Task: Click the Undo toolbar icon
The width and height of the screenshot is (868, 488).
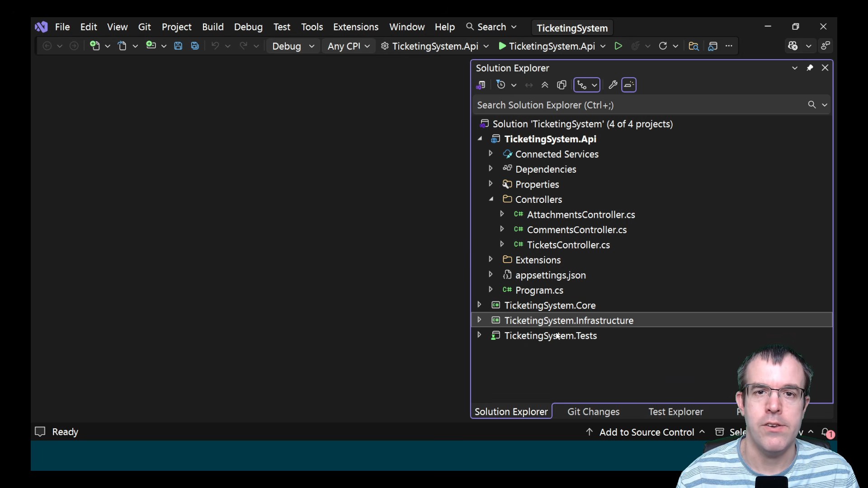Action: [x=215, y=46]
